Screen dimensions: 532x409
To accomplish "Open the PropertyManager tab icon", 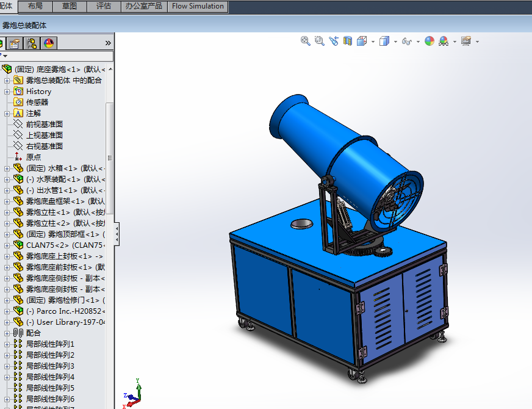I will point(15,43).
